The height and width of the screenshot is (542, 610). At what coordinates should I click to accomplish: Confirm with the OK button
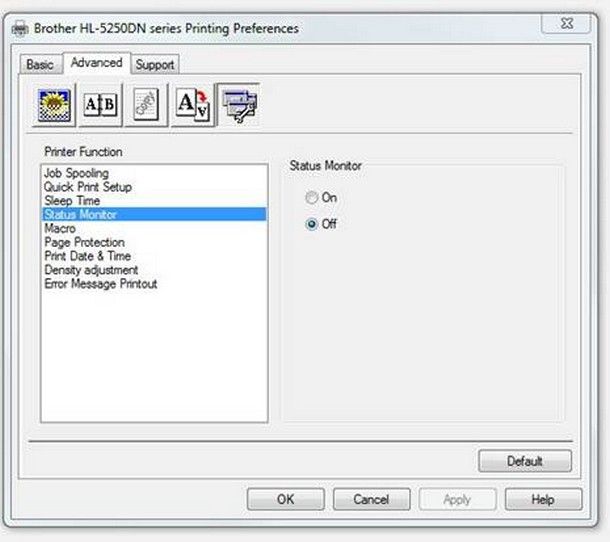click(x=286, y=499)
